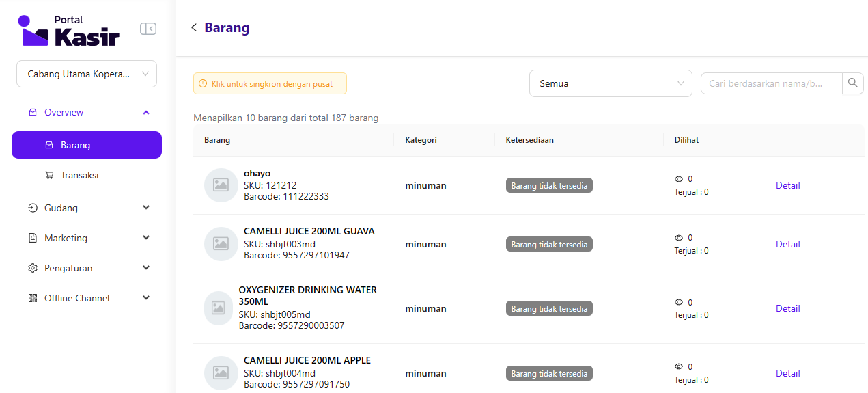Click the ohayo product image thumbnail
This screenshot has height=393, width=868.
[221, 185]
